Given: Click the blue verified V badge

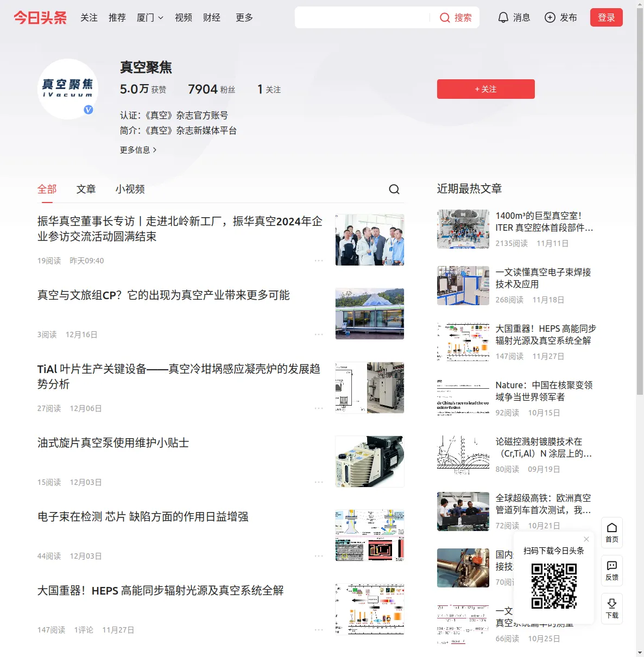Looking at the screenshot, I should tap(89, 110).
